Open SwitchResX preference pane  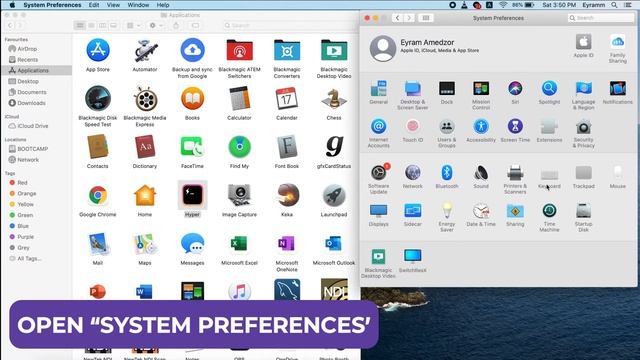413,260
